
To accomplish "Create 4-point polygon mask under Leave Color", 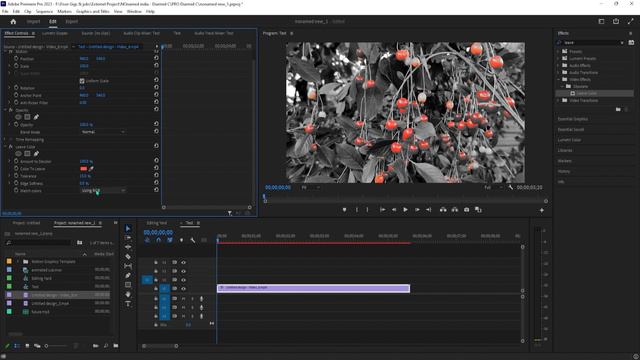I will click(x=27, y=153).
